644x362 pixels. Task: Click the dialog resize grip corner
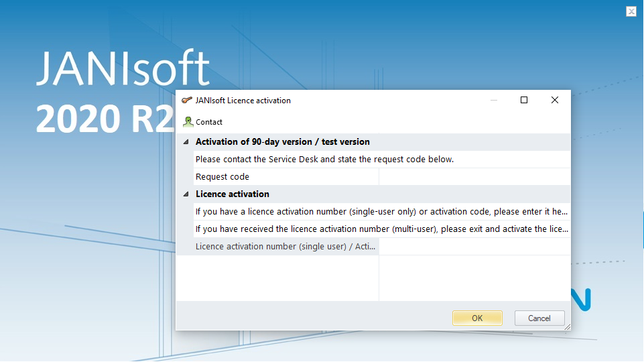point(567,326)
